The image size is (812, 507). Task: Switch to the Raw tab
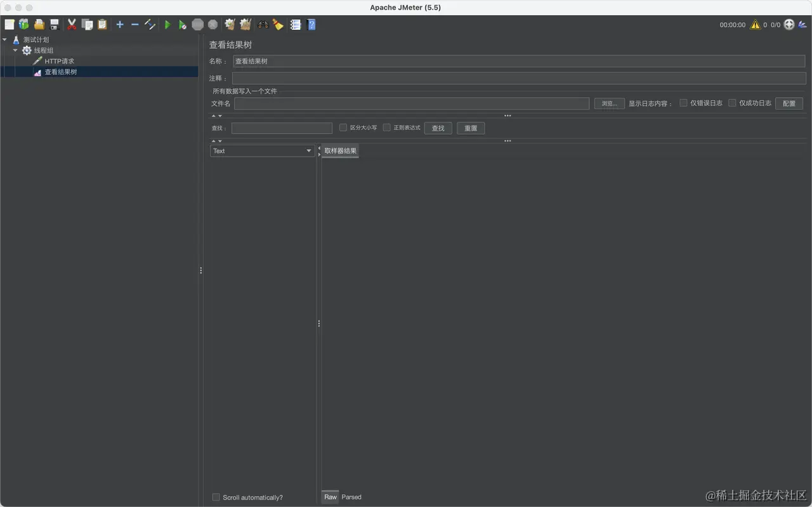(331, 497)
